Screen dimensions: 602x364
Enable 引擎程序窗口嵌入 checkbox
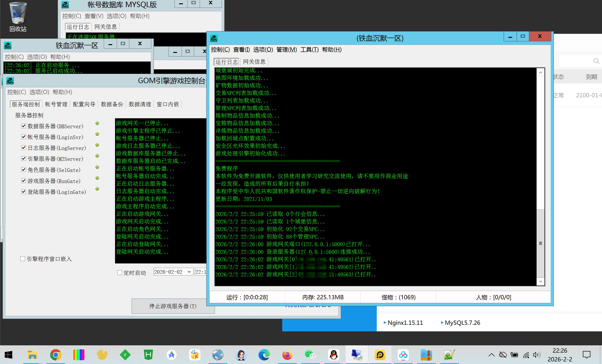23,259
